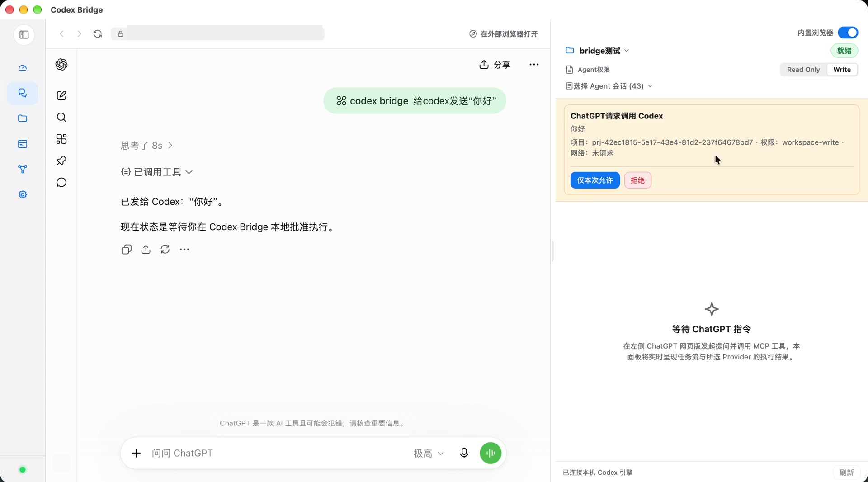Viewport: 868px width, 482px height.
Task: Start voice mode with green waveform button
Action: [x=491, y=453]
